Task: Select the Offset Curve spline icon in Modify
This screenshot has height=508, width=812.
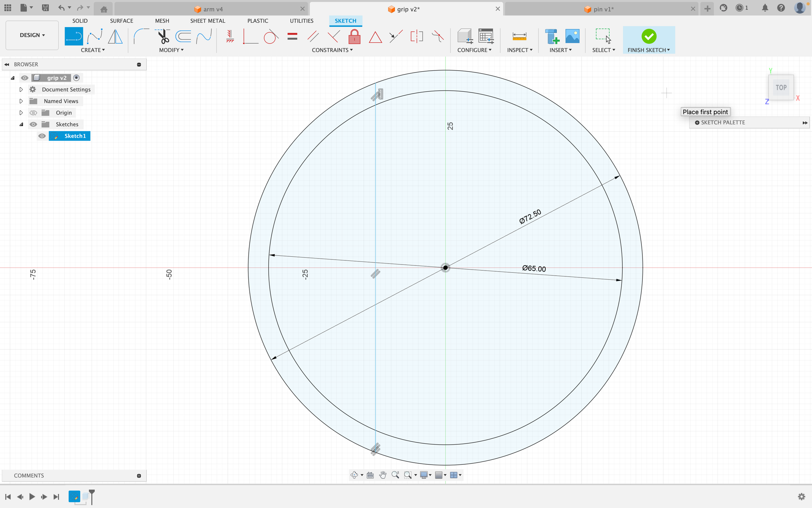Action: [204, 37]
